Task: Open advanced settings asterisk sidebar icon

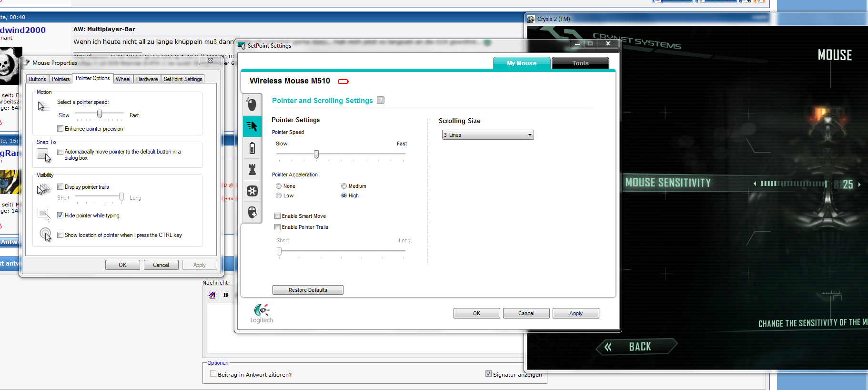Action: [x=252, y=191]
